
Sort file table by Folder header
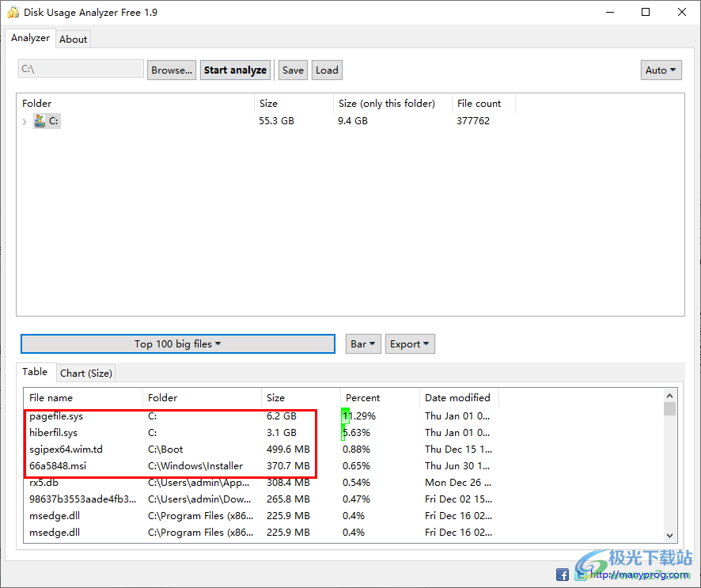pos(202,397)
